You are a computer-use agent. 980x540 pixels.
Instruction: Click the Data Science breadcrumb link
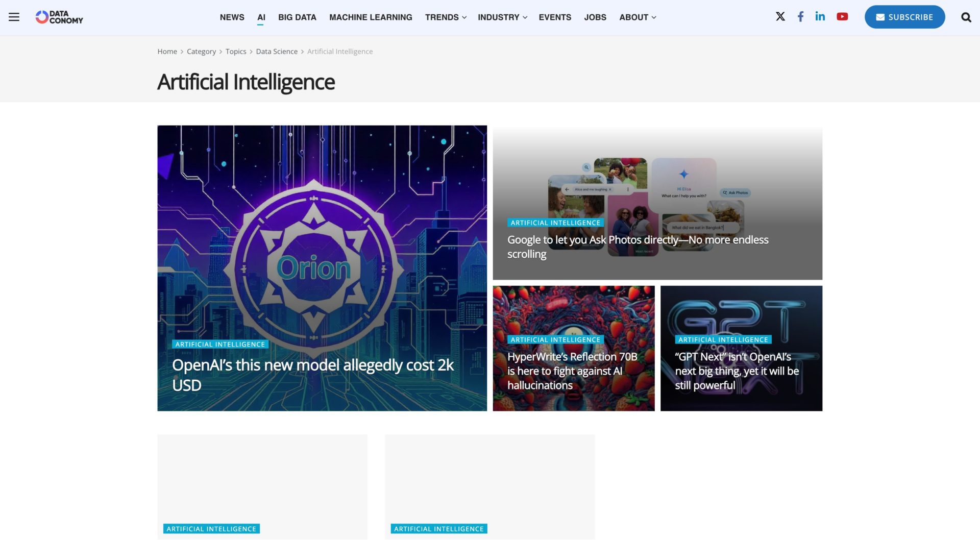[x=277, y=52]
